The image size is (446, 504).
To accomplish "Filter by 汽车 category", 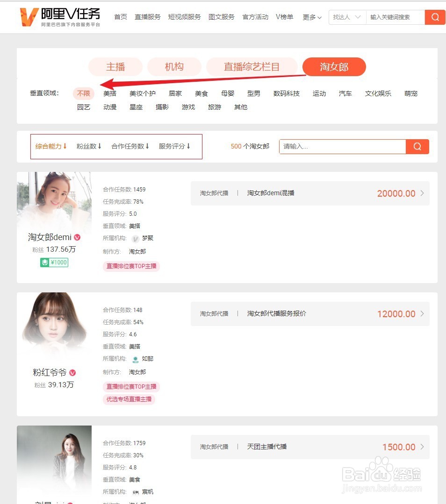I will (345, 93).
